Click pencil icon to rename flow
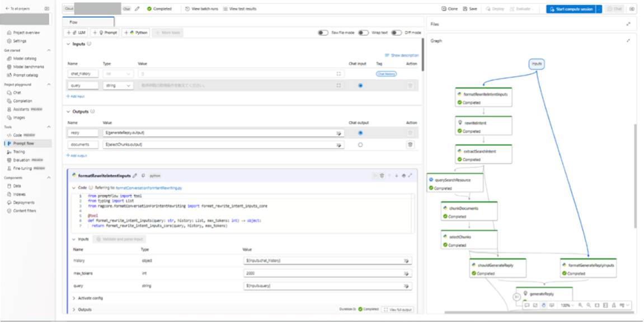Image resolution: width=644 pixels, height=323 pixels. click(x=137, y=8)
